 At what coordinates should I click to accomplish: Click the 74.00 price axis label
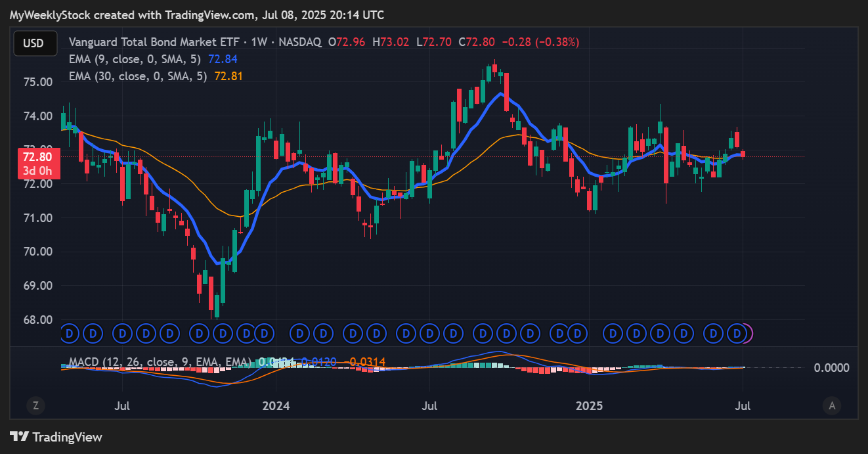37,116
